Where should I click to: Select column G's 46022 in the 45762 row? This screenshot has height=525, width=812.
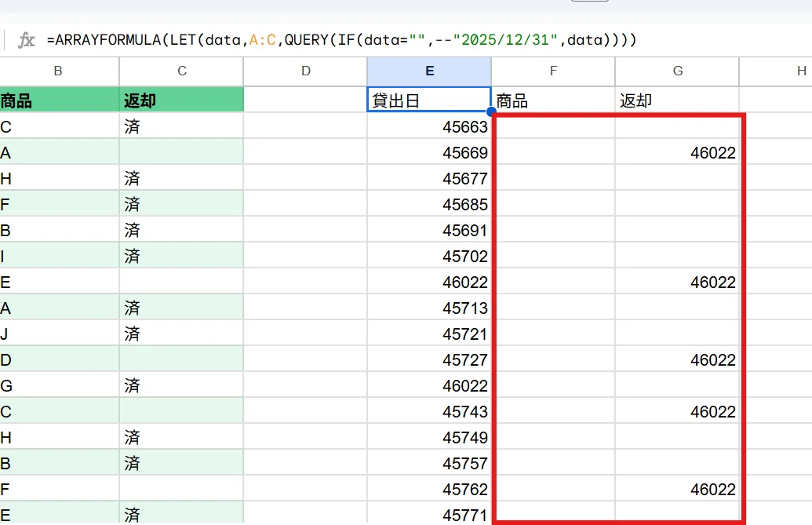tap(677, 489)
